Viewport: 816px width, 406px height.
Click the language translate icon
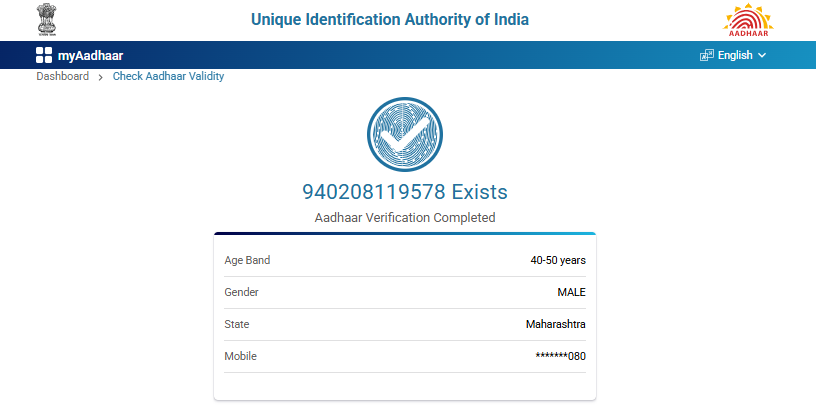pos(707,56)
